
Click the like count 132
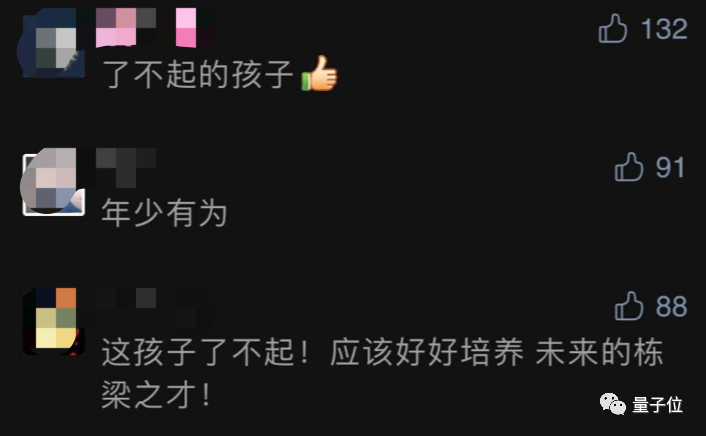[x=665, y=29]
